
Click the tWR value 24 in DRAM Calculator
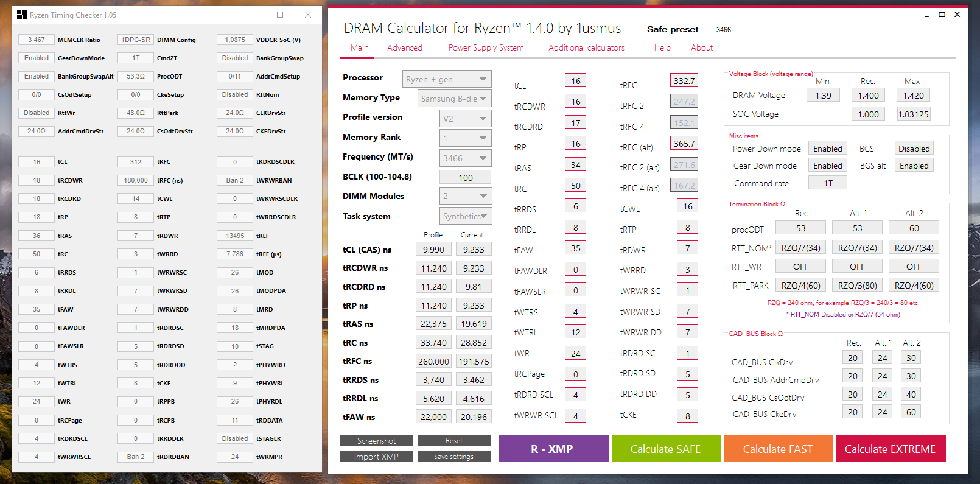point(576,353)
